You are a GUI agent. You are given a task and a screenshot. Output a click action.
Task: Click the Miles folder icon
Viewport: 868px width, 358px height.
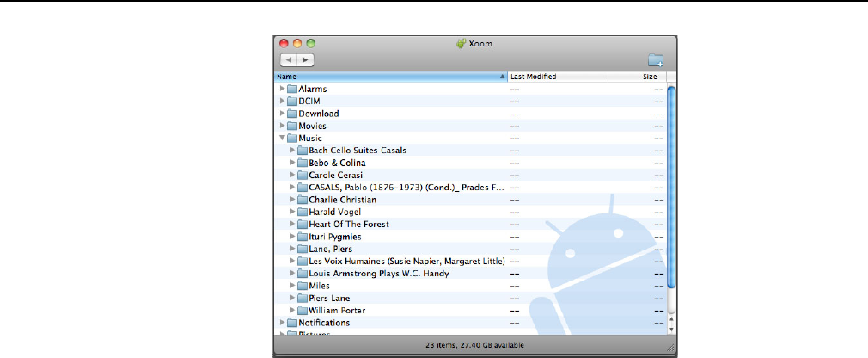(303, 286)
